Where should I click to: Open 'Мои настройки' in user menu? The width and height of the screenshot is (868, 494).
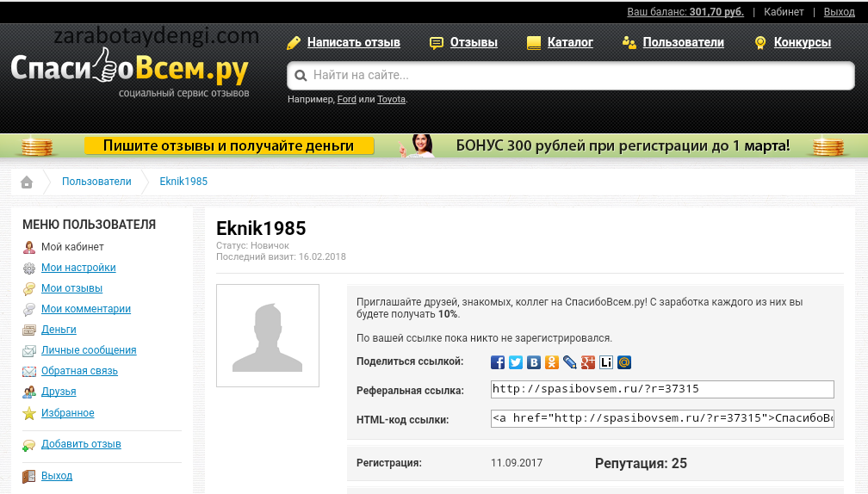[x=78, y=268]
